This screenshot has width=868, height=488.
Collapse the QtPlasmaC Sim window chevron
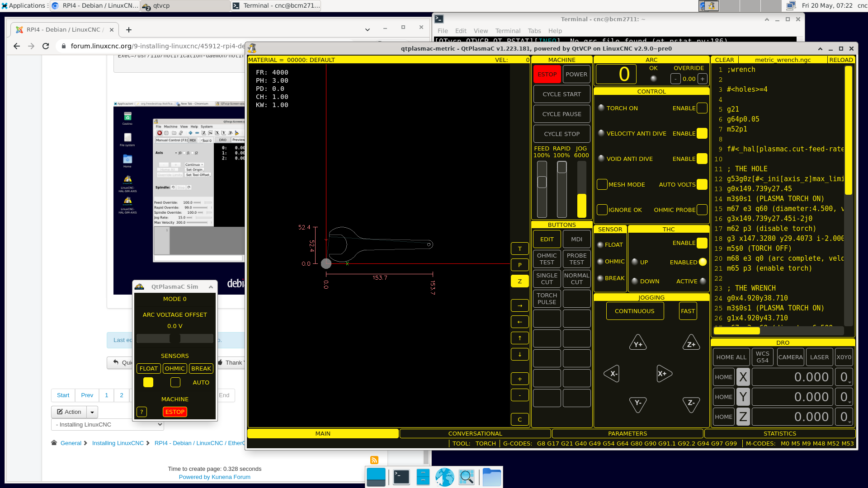[x=211, y=287]
